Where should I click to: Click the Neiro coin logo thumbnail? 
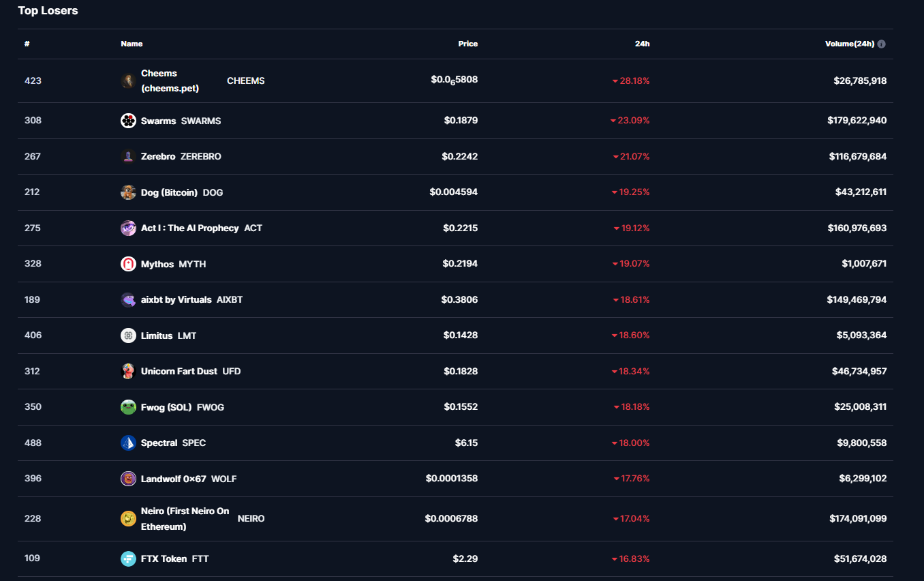[x=128, y=518]
